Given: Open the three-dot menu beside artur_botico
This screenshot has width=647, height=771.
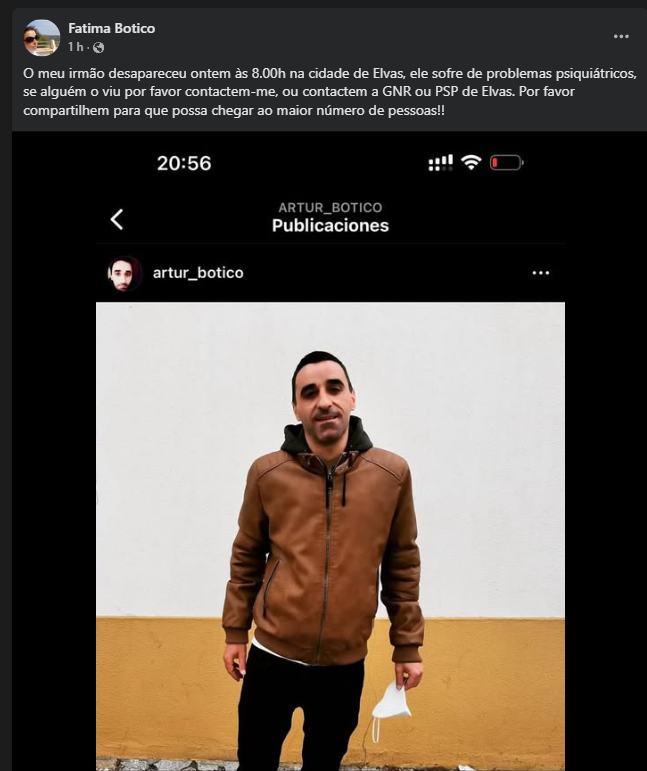Looking at the screenshot, I should (x=540, y=273).
